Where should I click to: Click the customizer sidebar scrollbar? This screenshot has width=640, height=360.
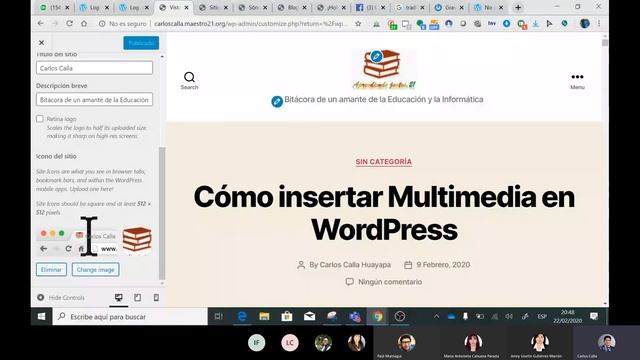162,213
